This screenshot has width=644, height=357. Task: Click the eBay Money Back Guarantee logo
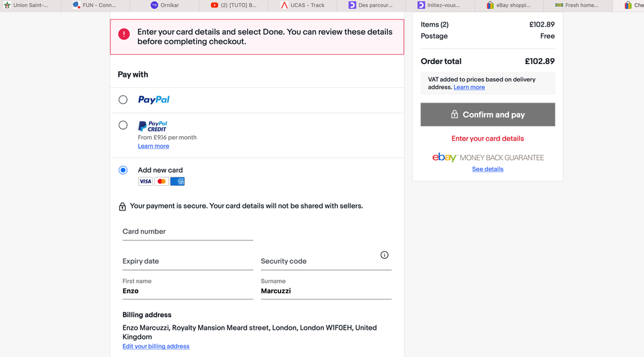point(488,158)
